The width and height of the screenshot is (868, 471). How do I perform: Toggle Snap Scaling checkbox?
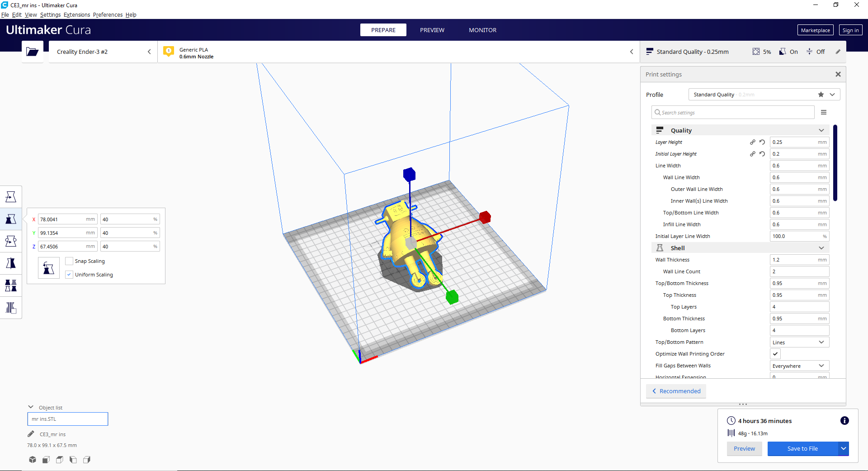69,261
